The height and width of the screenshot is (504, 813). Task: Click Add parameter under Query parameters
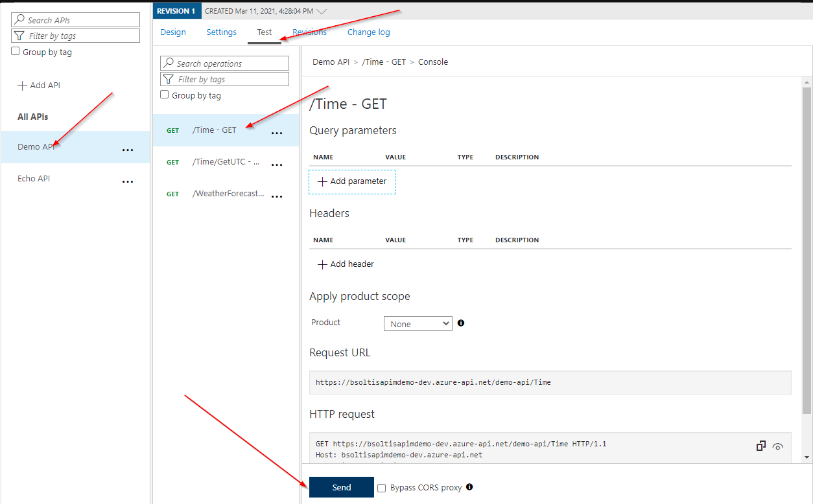pos(352,181)
